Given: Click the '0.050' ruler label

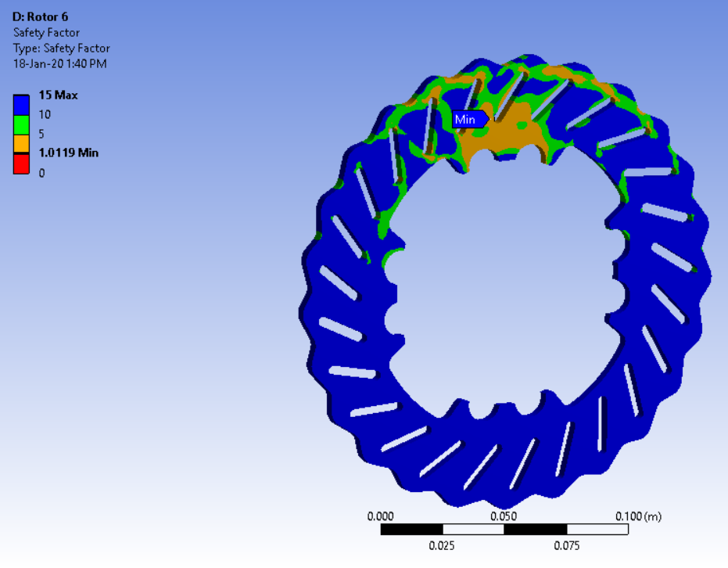Looking at the screenshot, I should click(504, 516).
